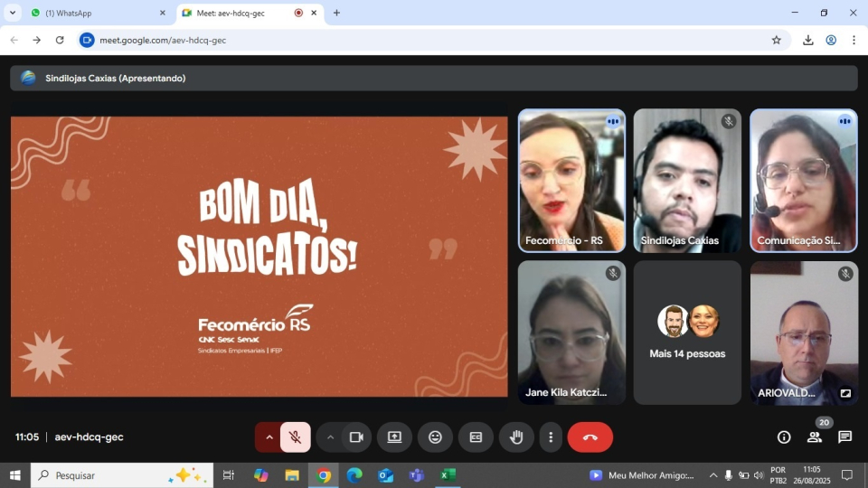This screenshot has width=868, height=488.
Task: Bookmark this page with the star icon
Action: (776, 40)
